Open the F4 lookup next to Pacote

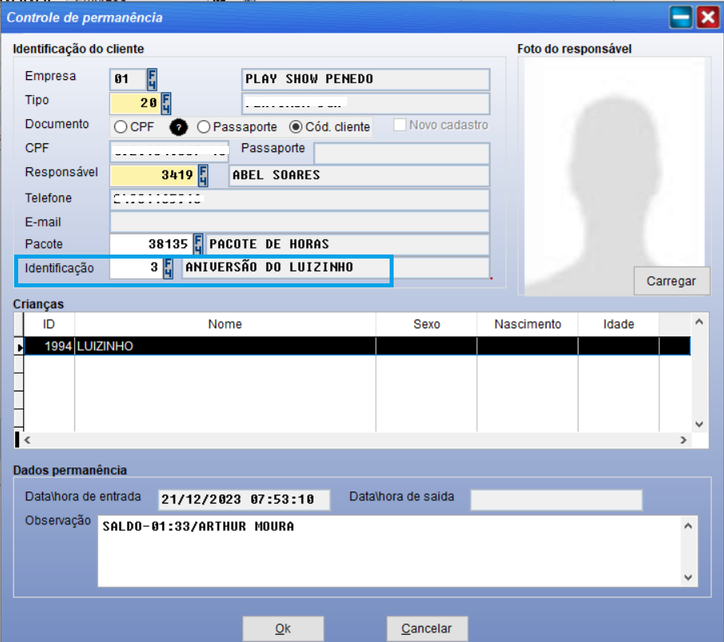point(198,244)
